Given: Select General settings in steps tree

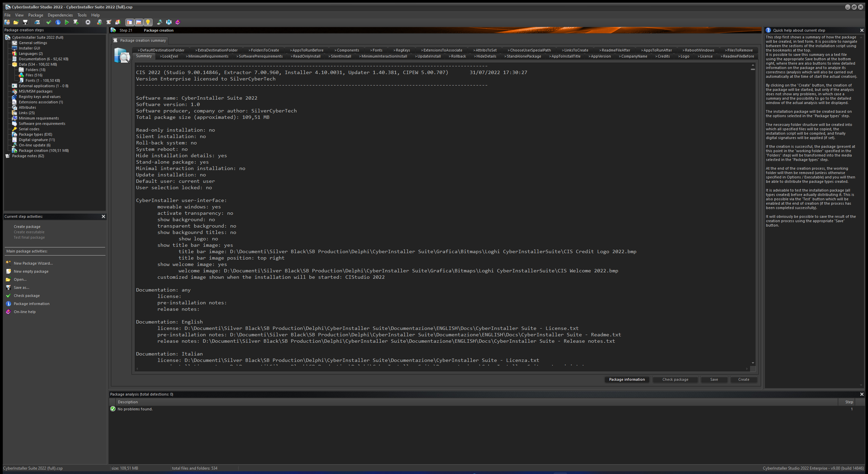Looking at the screenshot, I should [33, 43].
